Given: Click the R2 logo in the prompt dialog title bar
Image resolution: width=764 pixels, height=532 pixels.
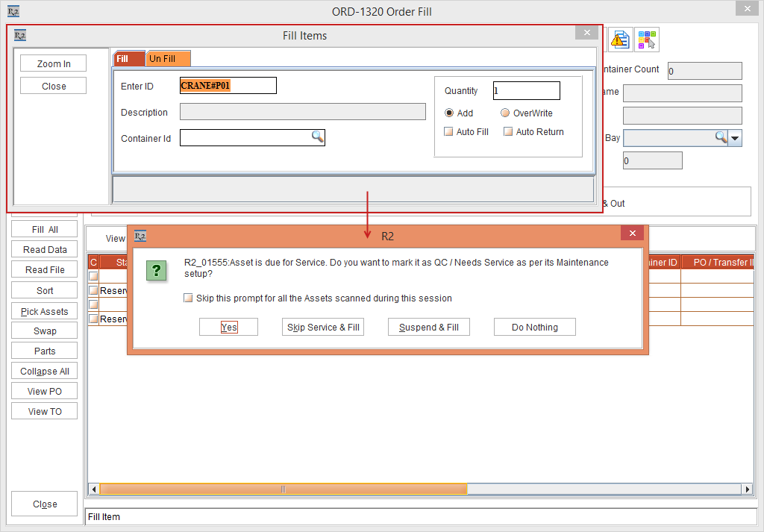Looking at the screenshot, I should click(x=140, y=236).
